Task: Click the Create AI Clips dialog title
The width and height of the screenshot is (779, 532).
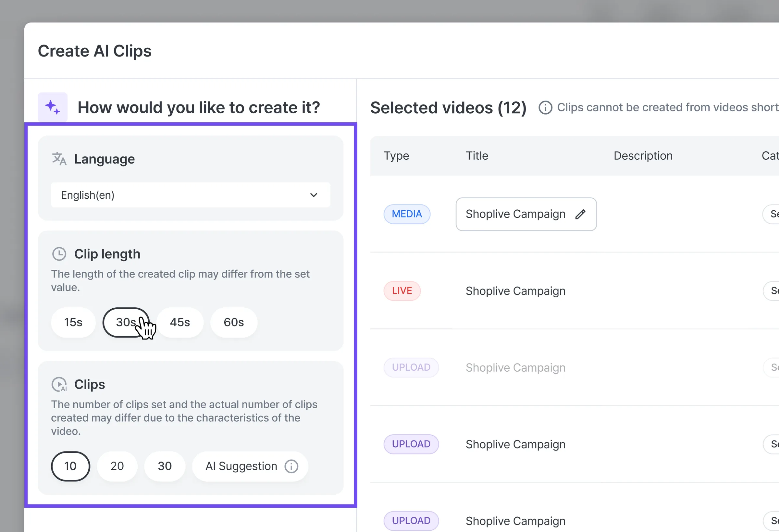Action: pyautogui.click(x=95, y=51)
